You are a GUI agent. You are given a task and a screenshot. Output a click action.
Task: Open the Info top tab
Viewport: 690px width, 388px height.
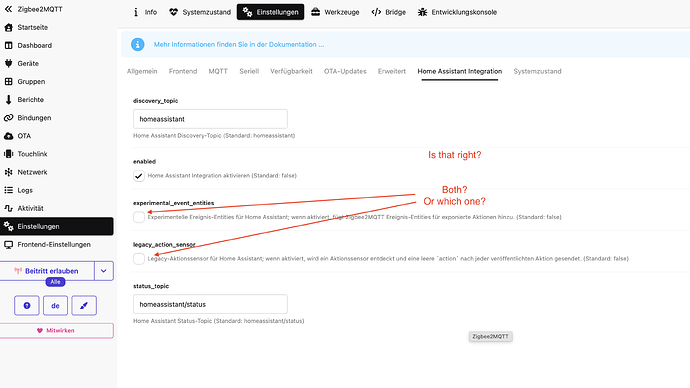coord(145,12)
